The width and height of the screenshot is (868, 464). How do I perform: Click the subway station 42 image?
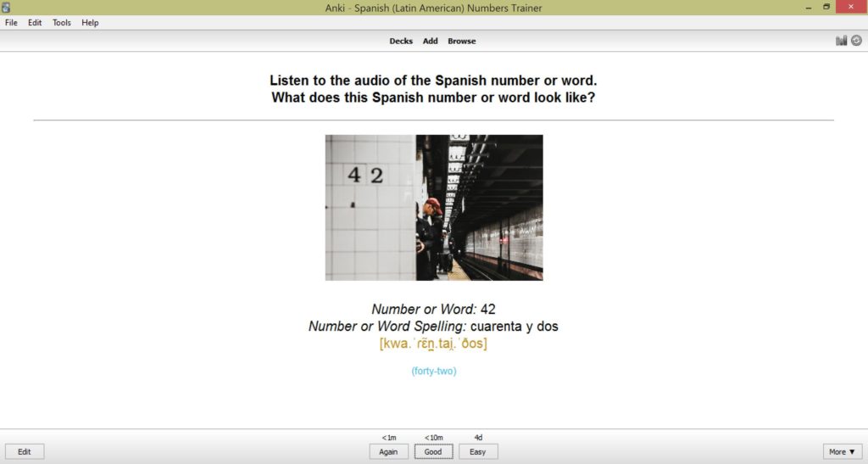tap(434, 208)
